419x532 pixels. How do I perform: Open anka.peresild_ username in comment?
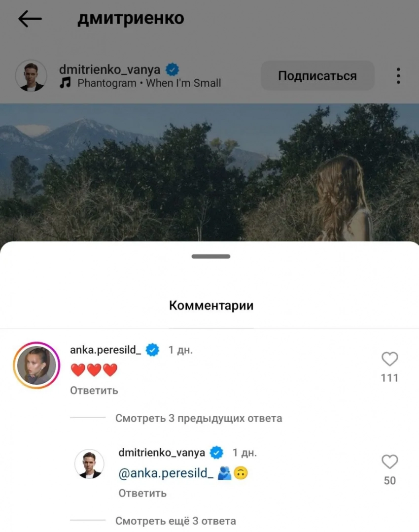point(105,350)
